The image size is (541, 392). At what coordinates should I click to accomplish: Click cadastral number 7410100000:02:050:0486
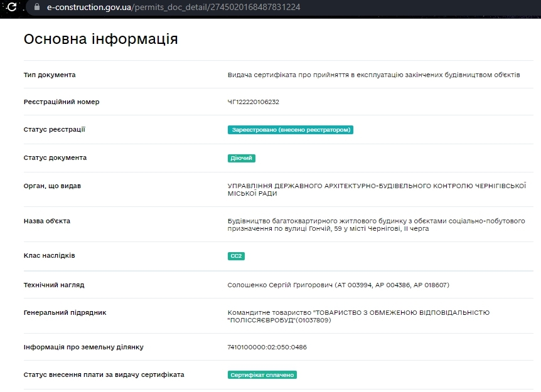[x=267, y=347]
